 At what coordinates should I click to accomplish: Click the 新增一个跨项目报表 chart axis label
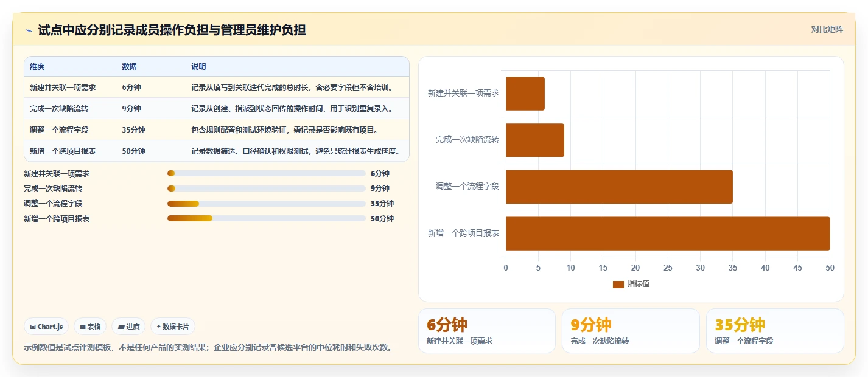463,233
